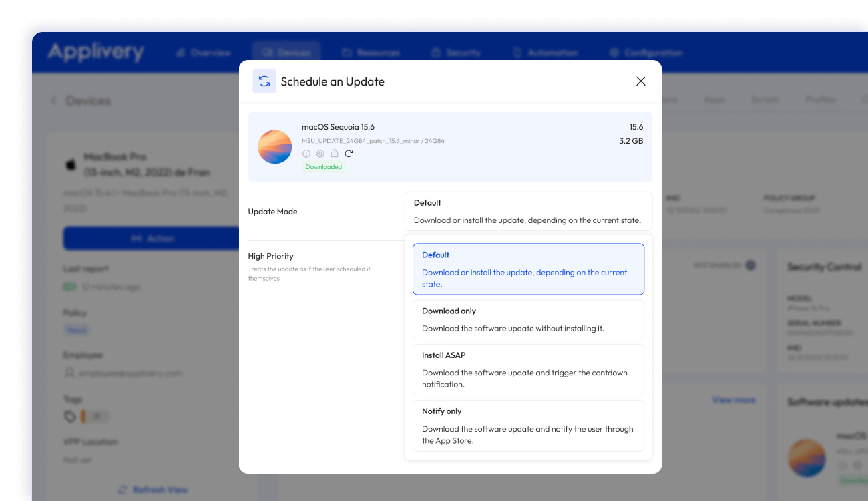Choose the Notify only option
Screen dimensions: 868x501
click(527, 426)
